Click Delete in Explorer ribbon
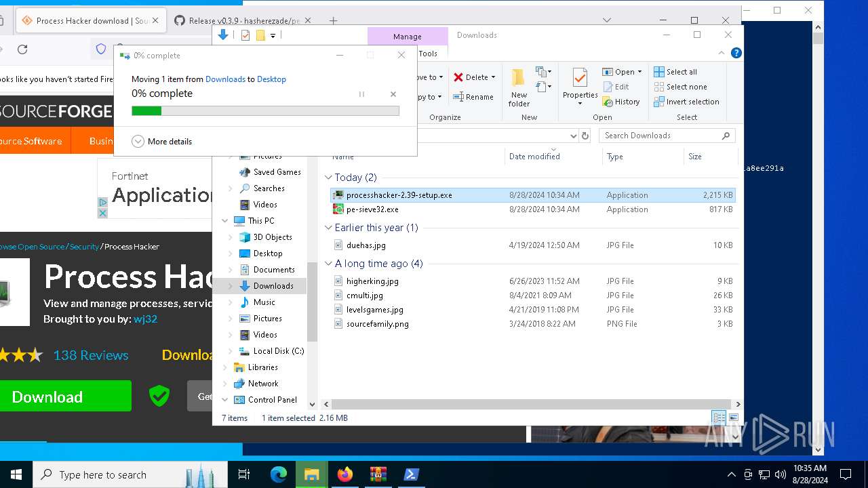Screen dimensions: 868x488 click(x=471, y=77)
